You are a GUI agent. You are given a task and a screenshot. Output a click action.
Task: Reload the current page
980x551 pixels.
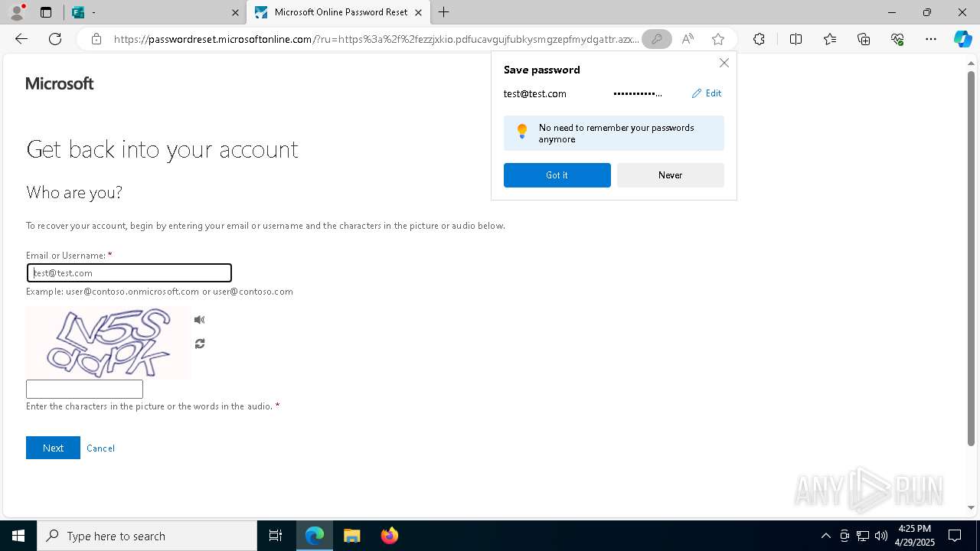pyautogui.click(x=55, y=39)
